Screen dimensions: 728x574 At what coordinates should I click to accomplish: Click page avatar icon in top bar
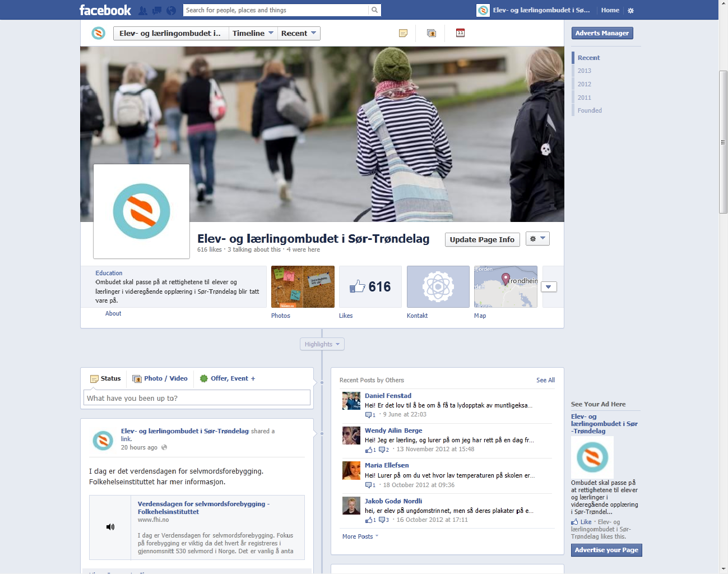(483, 10)
